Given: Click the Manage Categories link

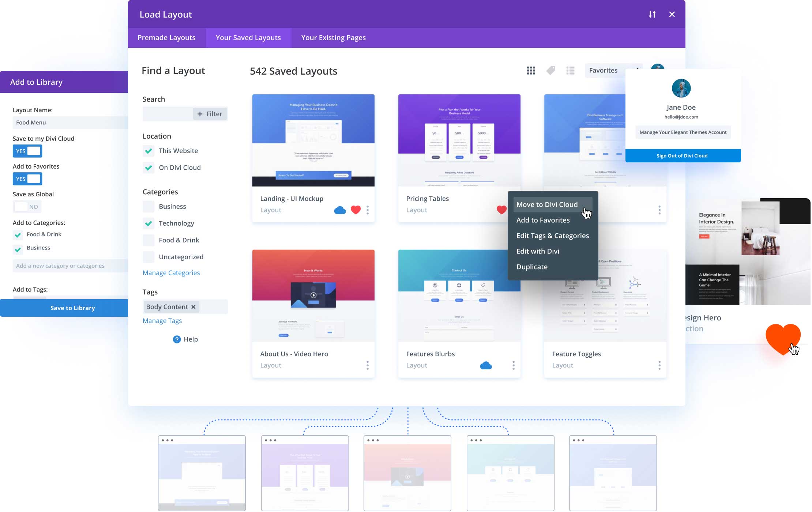Looking at the screenshot, I should pyautogui.click(x=171, y=272).
